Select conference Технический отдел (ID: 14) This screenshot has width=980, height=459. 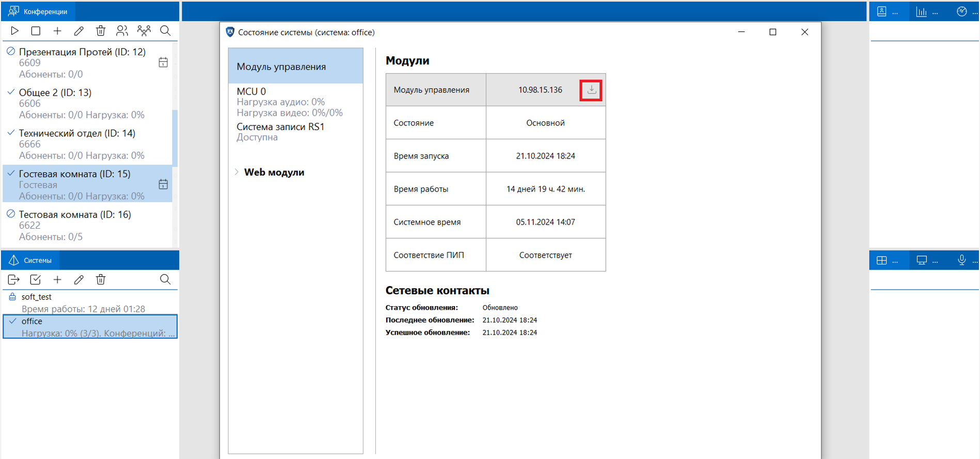(x=88, y=144)
